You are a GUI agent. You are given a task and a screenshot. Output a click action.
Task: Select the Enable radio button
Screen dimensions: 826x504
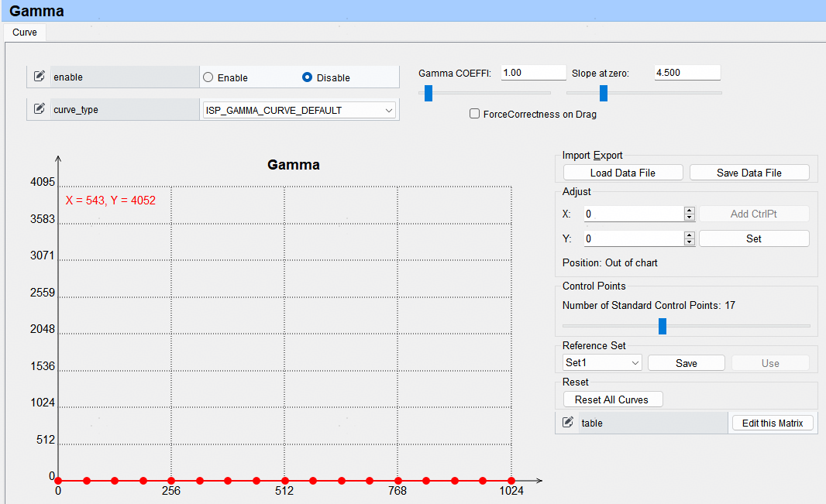(208, 77)
